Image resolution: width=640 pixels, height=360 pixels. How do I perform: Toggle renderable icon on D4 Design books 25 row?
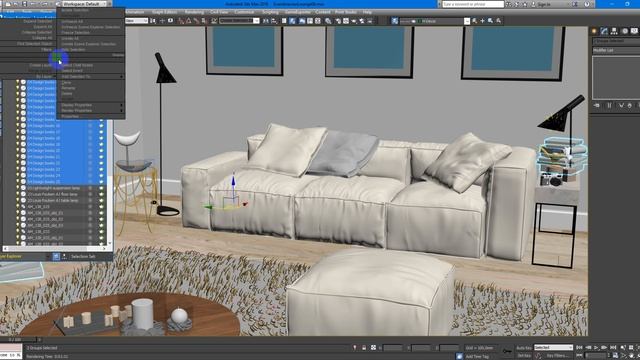(101, 182)
